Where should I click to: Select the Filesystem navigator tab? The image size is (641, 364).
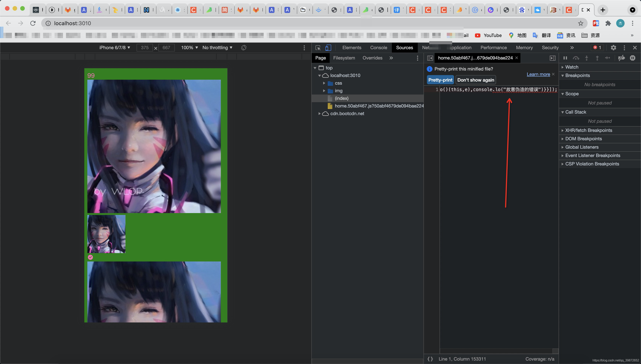(x=344, y=58)
